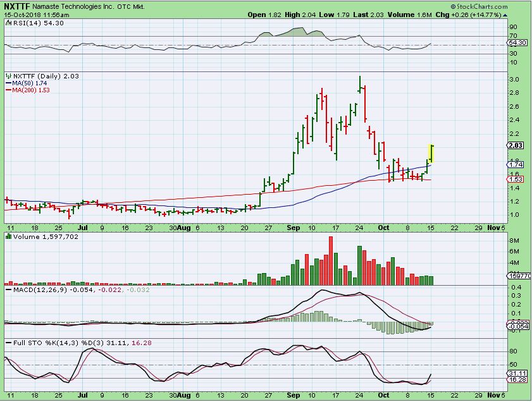This screenshot has height=402, width=532.
Task: Click the 1.74 MA(50) tag on right axis
Action: click(516, 165)
